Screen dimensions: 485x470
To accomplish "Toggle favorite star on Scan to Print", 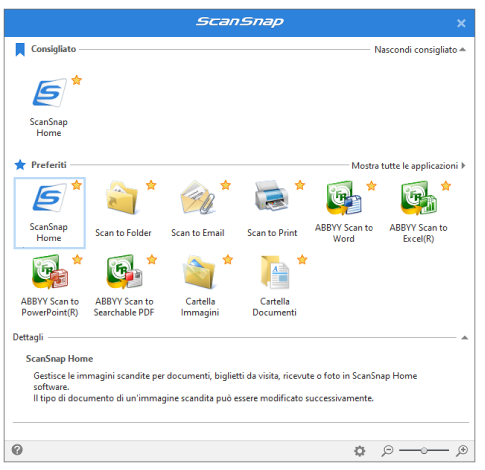I will (300, 185).
